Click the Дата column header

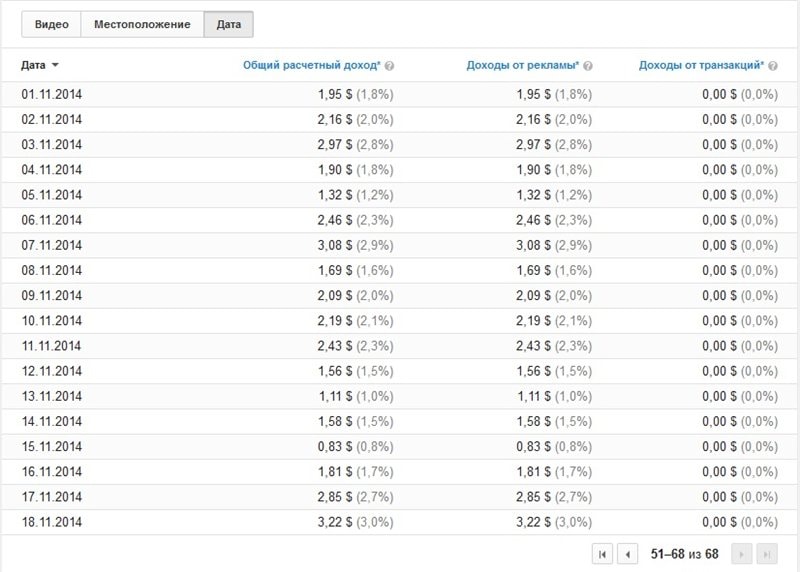(33, 65)
